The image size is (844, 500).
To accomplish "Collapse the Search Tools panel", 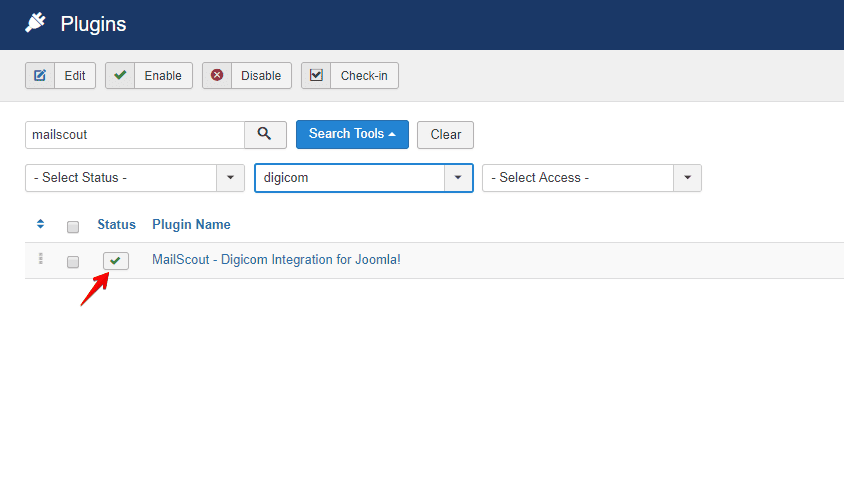I will tap(352, 134).
